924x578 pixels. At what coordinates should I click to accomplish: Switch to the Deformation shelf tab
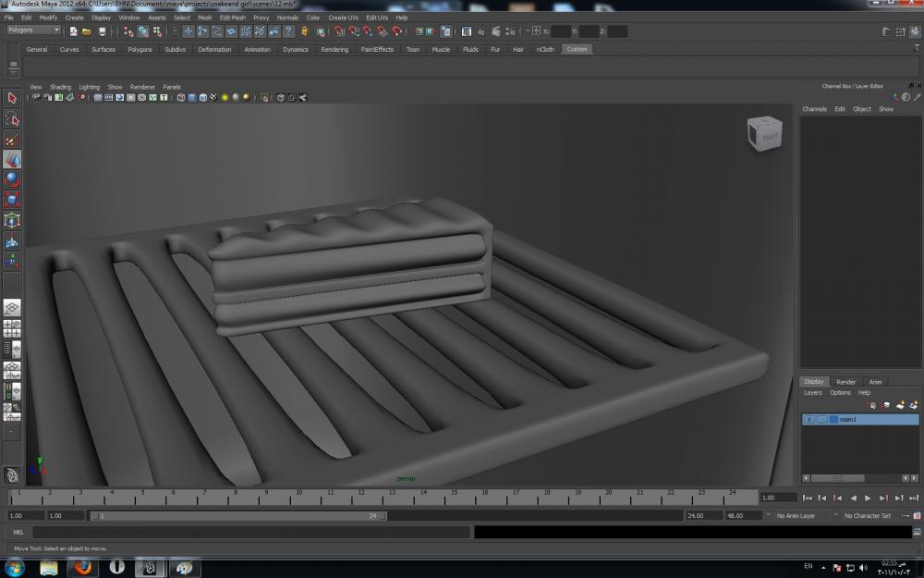point(214,49)
